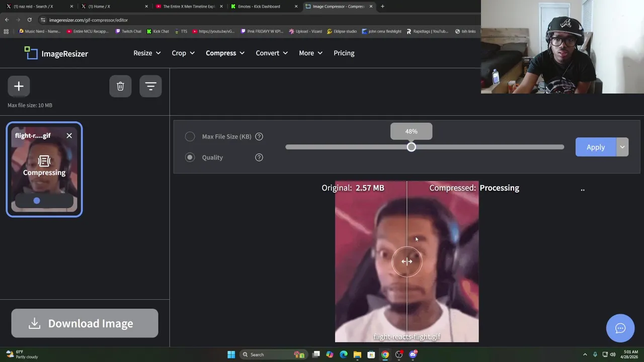Open the TTS bookmark

pyautogui.click(x=181, y=31)
